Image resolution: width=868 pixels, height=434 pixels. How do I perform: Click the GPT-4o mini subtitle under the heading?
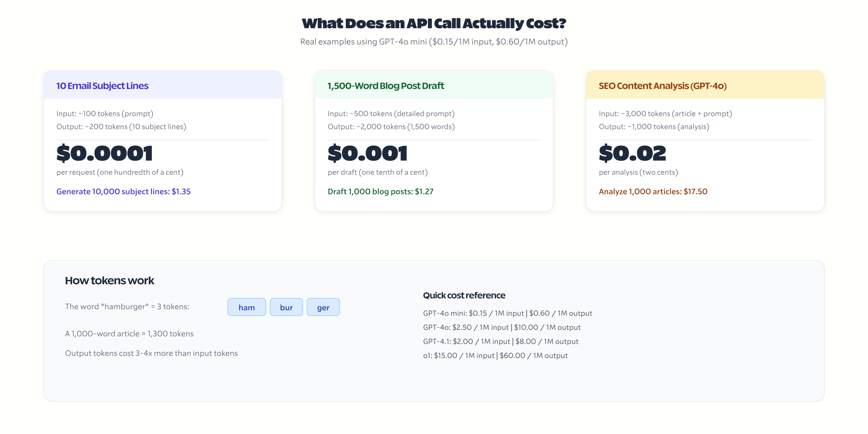tap(434, 42)
